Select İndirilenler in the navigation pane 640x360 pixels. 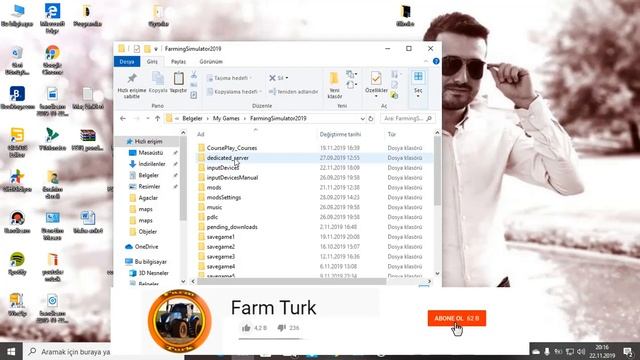click(x=152, y=164)
